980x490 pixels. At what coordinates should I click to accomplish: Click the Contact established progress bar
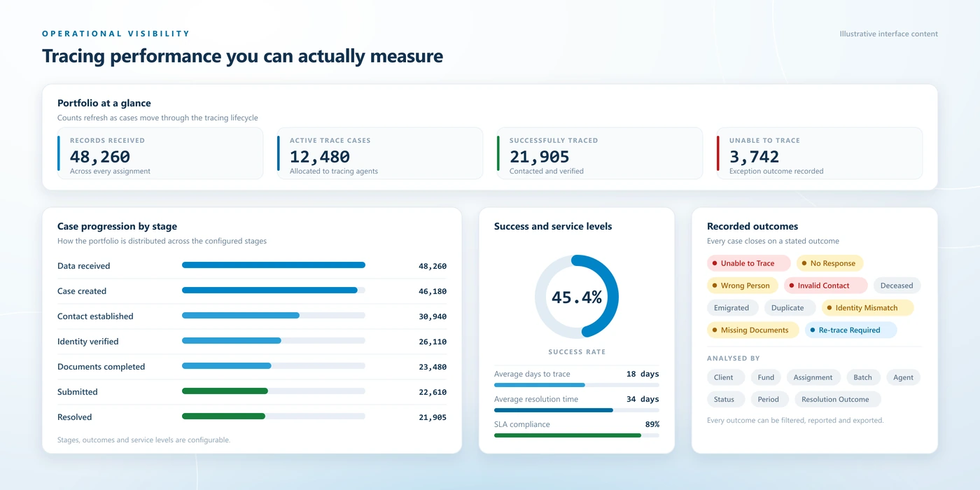coord(274,316)
